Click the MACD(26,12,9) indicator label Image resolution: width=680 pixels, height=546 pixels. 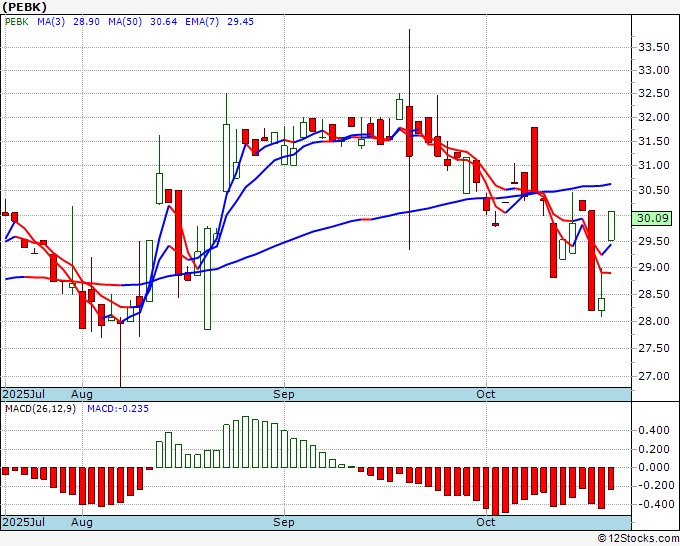pyautogui.click(x=40, y=409)
